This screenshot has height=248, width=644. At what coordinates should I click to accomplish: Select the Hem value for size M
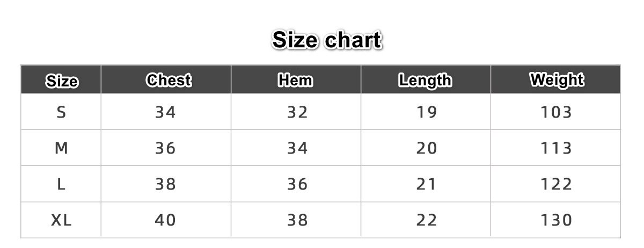(297, 148)
